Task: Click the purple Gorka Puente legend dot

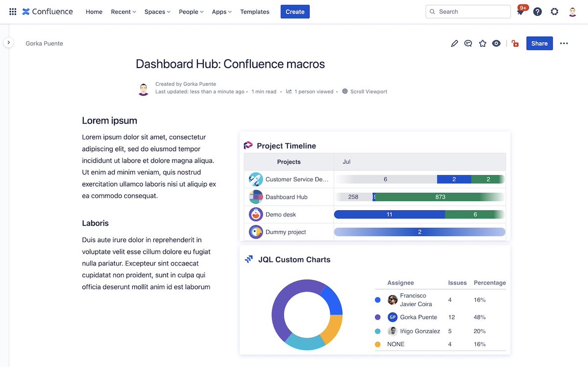Action: (378, 317)
